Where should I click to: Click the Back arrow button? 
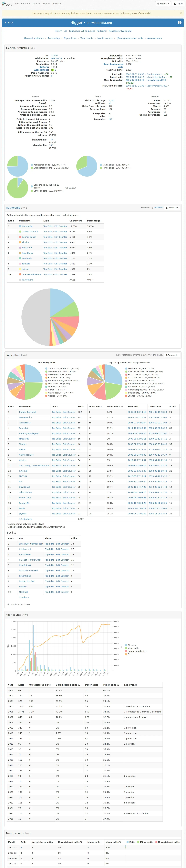pos(9,23)
